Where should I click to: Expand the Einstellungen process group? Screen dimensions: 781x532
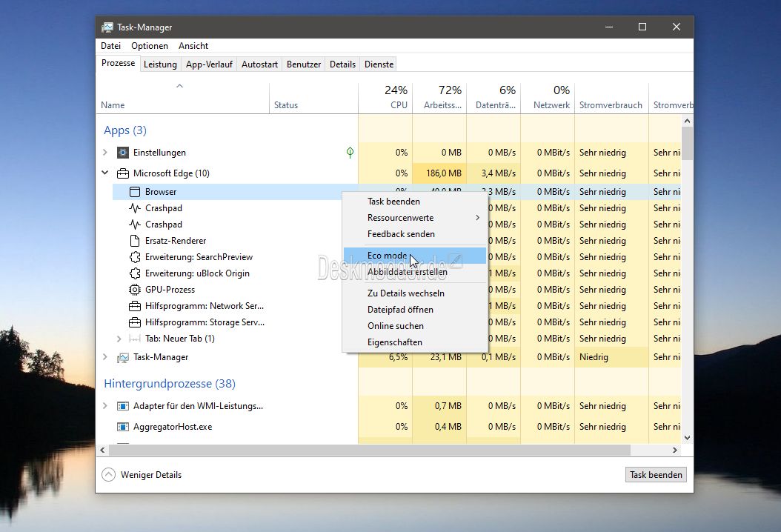tap(105, 153)
